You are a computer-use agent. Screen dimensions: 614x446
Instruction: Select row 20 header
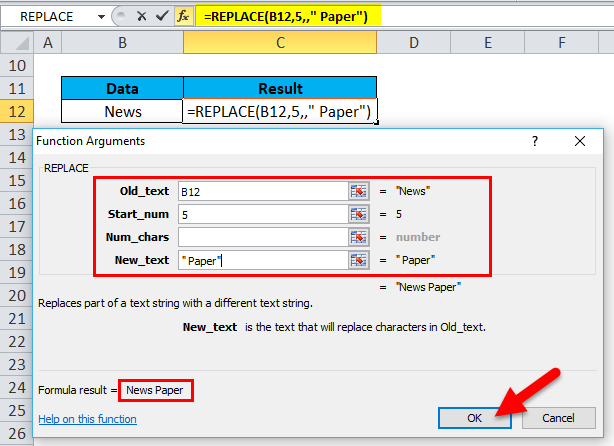click(17, 296)
